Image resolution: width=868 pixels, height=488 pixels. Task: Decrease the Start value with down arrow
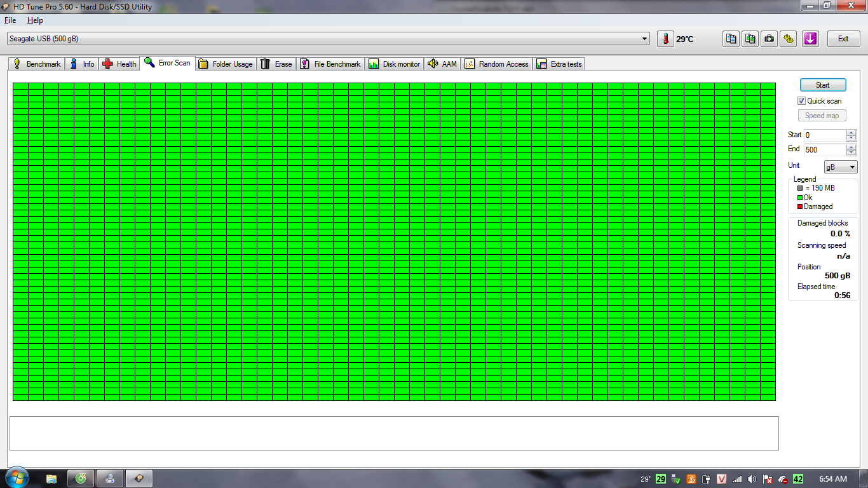click(851, 138)
